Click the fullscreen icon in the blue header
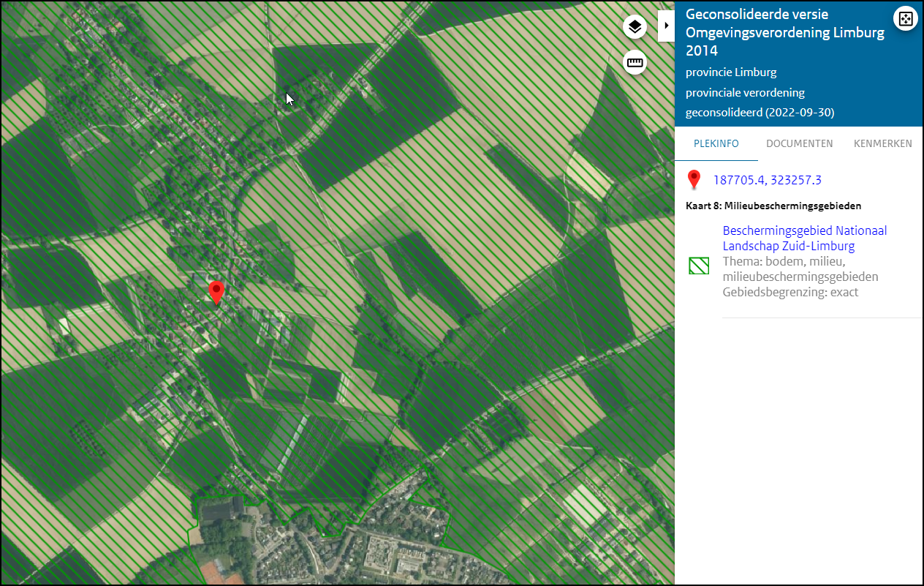 [x=906, y=18]
